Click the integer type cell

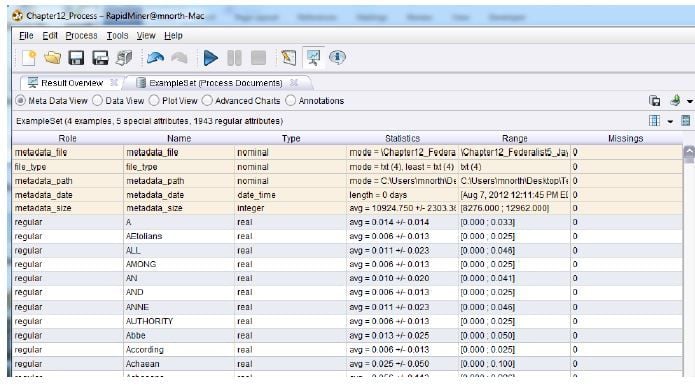[x=291, y=208]
